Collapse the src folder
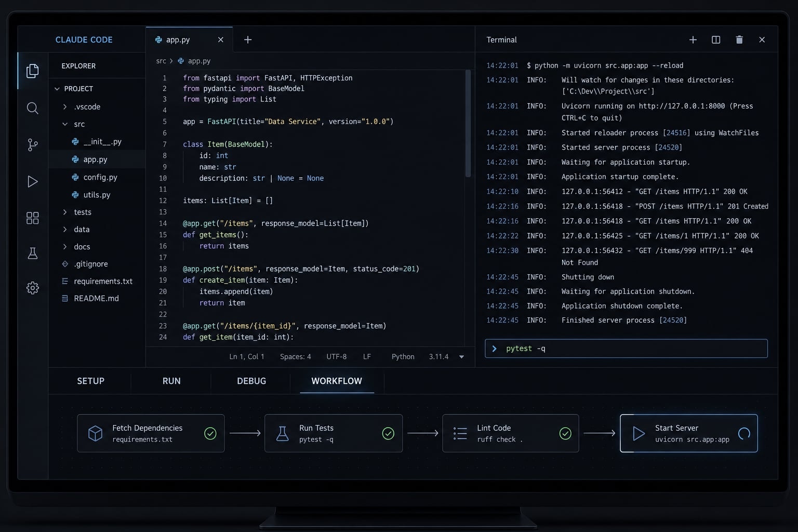The image size is (798, 532). pyautogui.click(x=65, y=124)
